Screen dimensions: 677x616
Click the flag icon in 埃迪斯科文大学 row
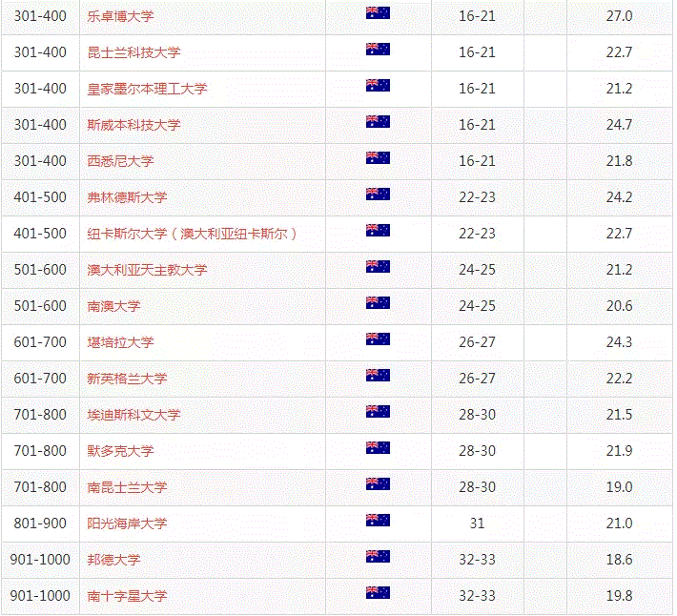tap(378, 412)
